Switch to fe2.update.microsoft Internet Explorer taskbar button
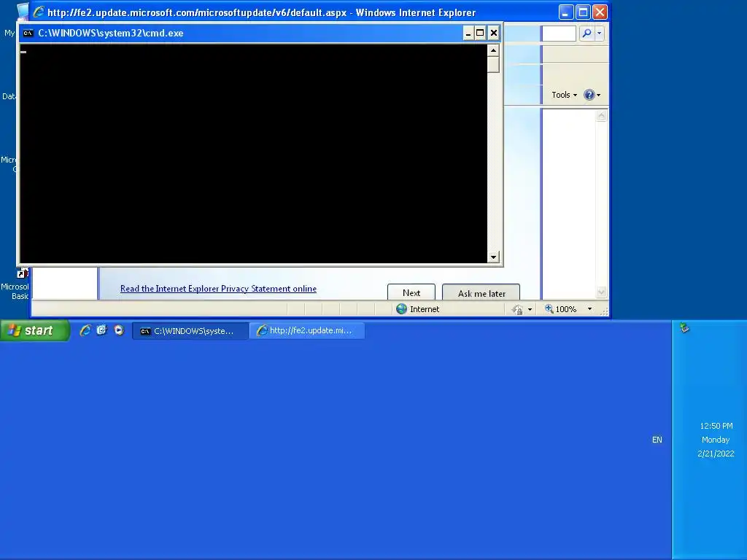Image resolution: width=747 pixels, height=560 pixels. [x=307, y=330]
